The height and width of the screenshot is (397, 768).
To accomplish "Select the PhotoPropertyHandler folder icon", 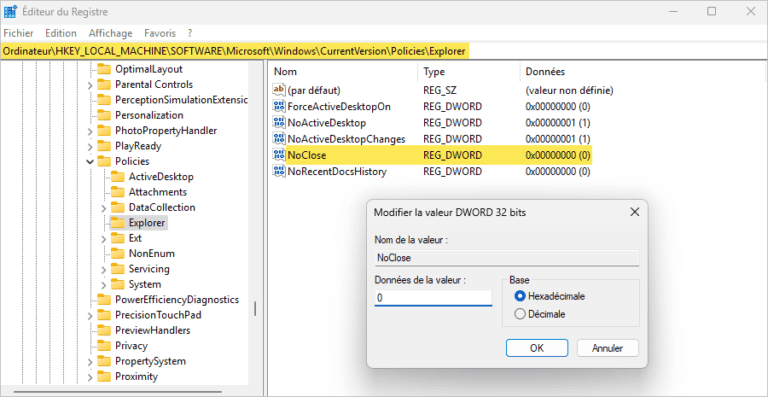I will 103,131.
